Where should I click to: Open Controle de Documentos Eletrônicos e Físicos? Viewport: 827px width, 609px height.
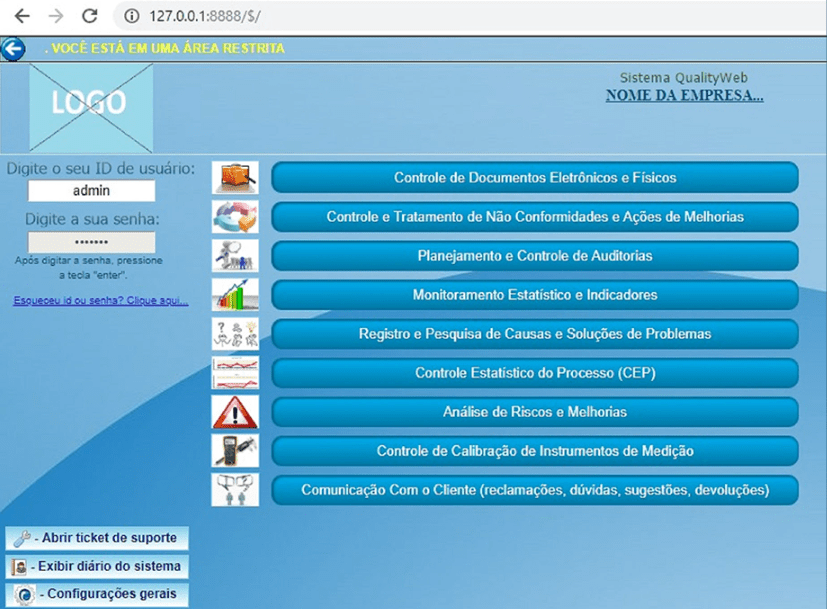tap(535, 178)
